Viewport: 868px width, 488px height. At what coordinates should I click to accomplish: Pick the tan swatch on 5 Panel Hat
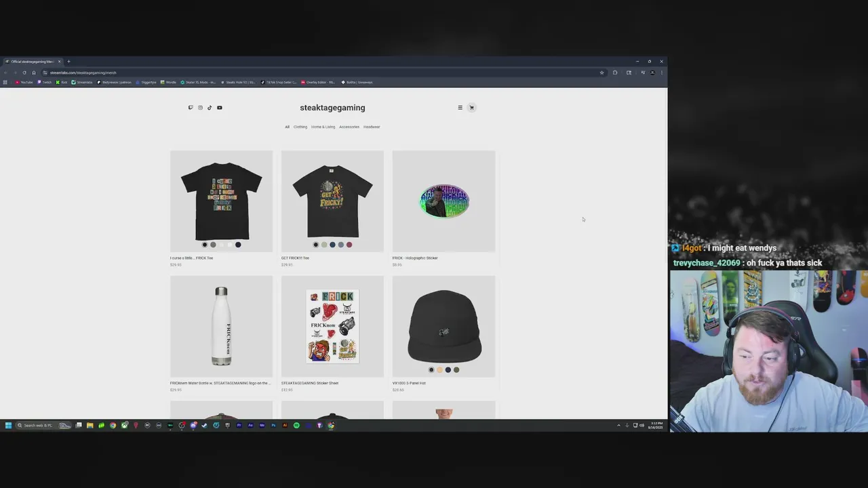(439, 370)
